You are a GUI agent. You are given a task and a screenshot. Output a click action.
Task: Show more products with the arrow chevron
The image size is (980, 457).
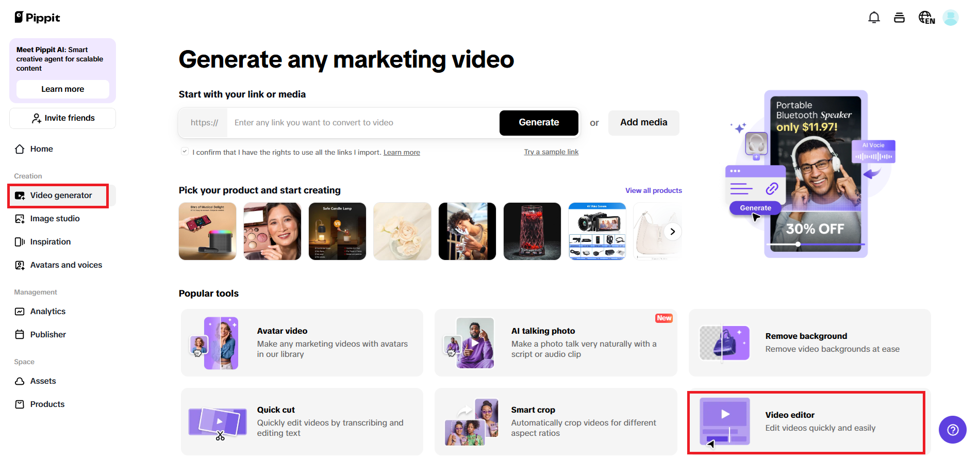672,232
